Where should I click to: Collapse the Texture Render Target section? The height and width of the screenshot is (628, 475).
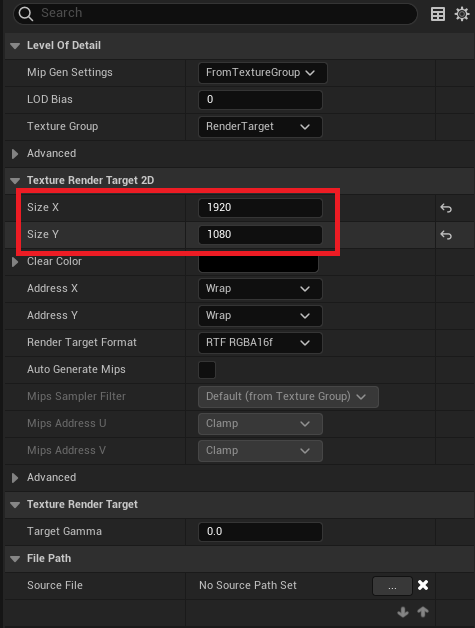coord(15,505)
